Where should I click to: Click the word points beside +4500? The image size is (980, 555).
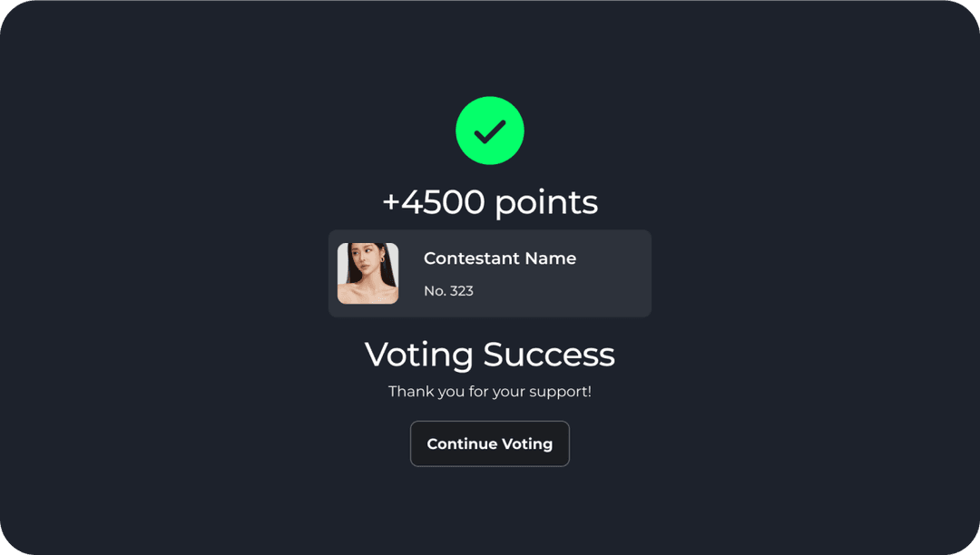546,203
